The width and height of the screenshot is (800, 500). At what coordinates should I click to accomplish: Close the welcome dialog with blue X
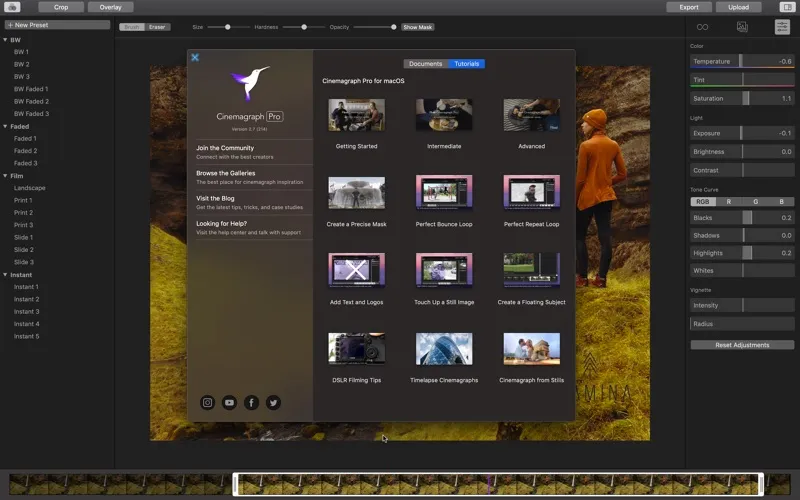[x=195, y=58]
